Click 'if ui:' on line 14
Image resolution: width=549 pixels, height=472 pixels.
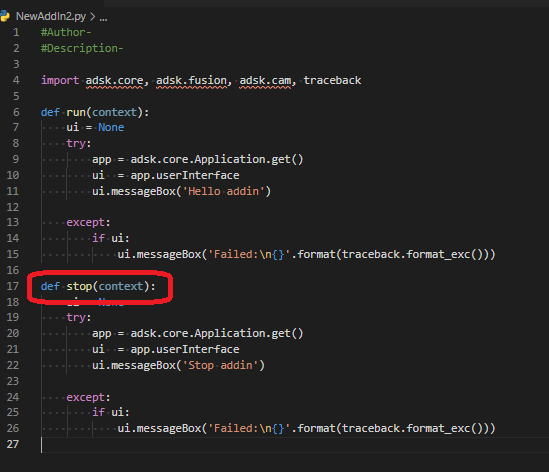(x=111, y=238)
